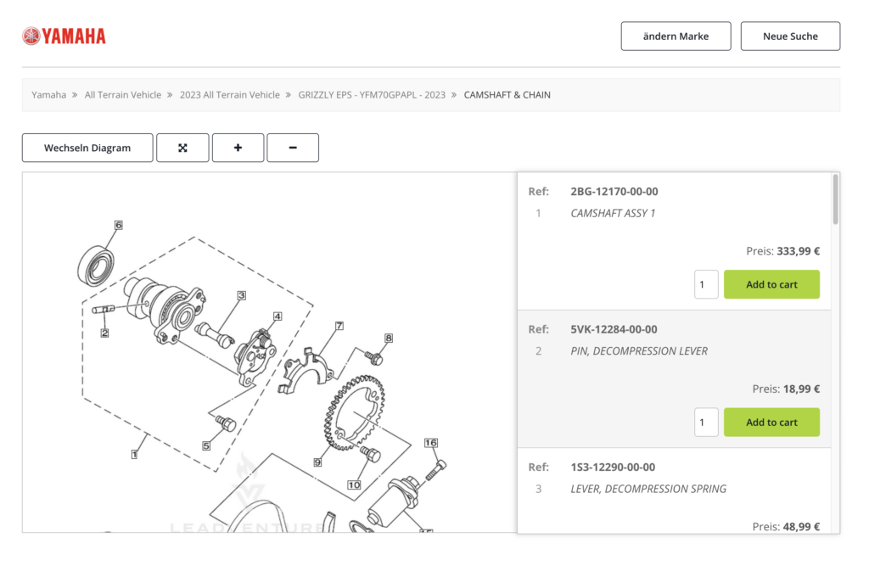Select part number 6 in diagram
The height and width of the screenshot is (588, 869).
pyautogui.click(x=119, y=225)
